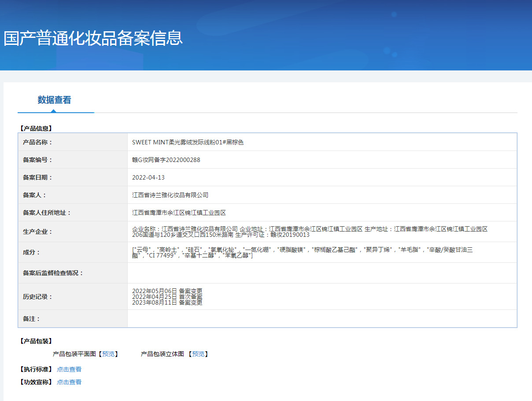Click product name SWEET MINT柔光雾绒发际线粉01#黑棕色

click(x=188, y=142)
